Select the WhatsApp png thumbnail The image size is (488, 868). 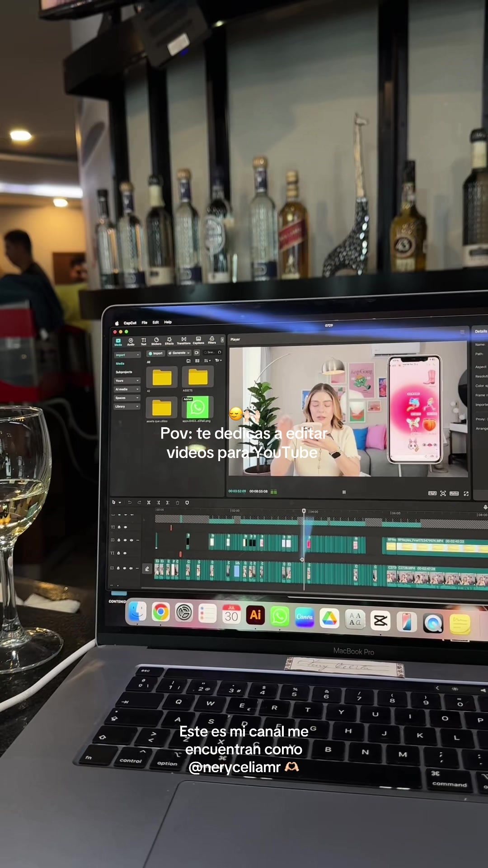click(x=197, y=407)
